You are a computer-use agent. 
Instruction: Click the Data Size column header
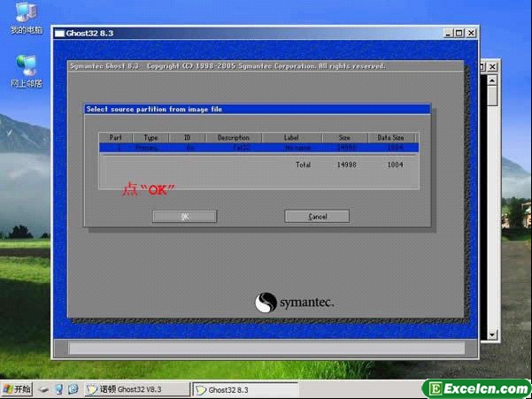(390, 138)
